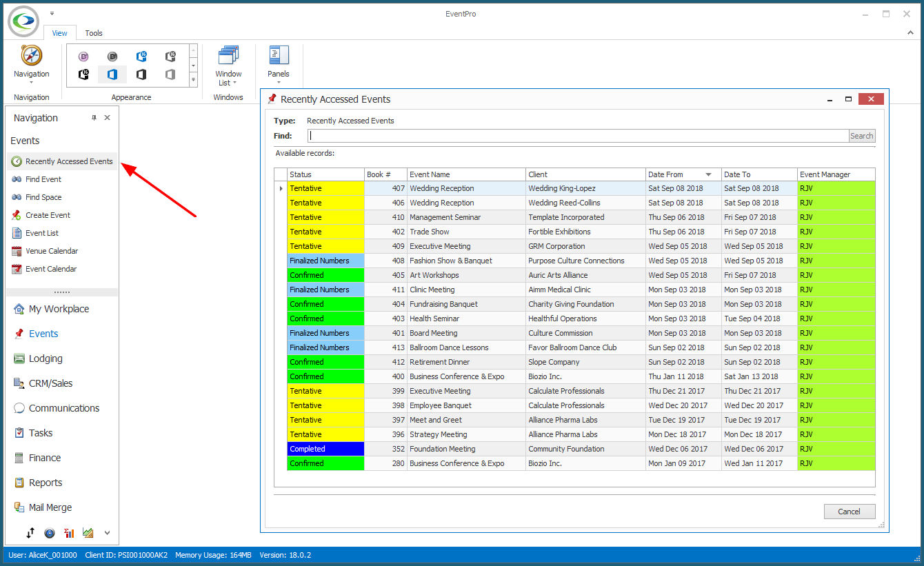The height and width of the screenshot is (566, 924).
Task: Click book number 280 cell
Action: click(385, 463)
